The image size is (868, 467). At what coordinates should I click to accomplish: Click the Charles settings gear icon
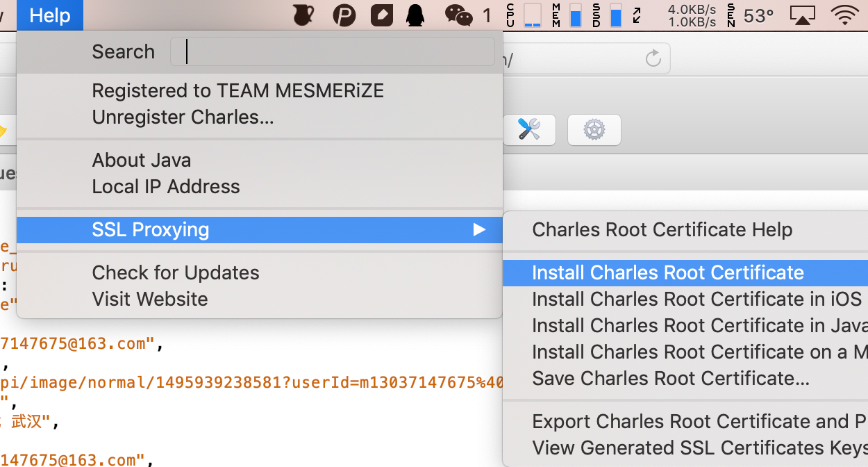[x=594, y=129]
